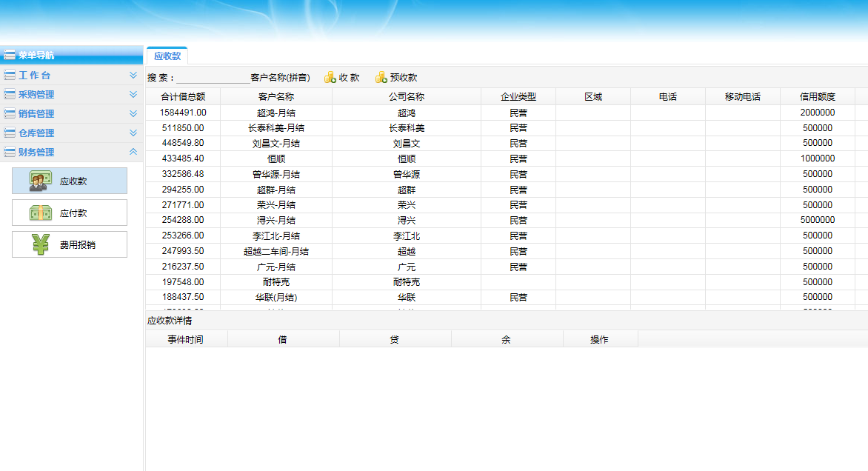Click credit limit 5000000 cell
The height and width of the screenshot is (471, 868).
point(818,220)
